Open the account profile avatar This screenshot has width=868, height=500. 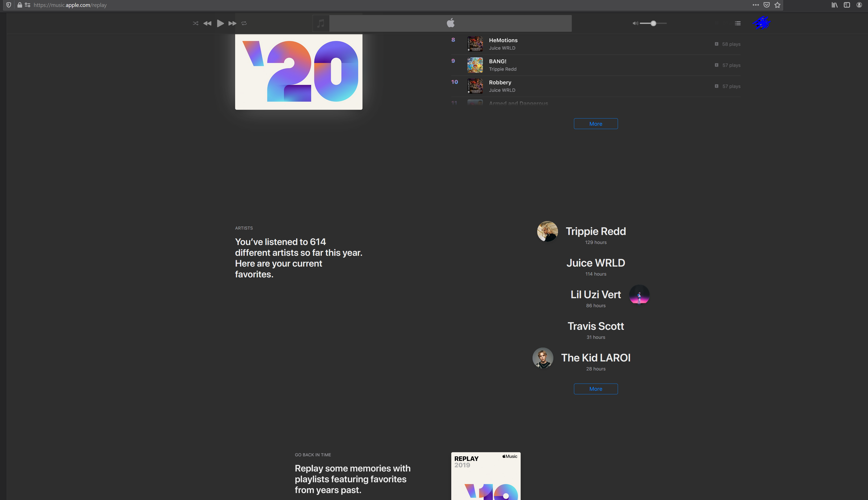click(x=761, y=23)
